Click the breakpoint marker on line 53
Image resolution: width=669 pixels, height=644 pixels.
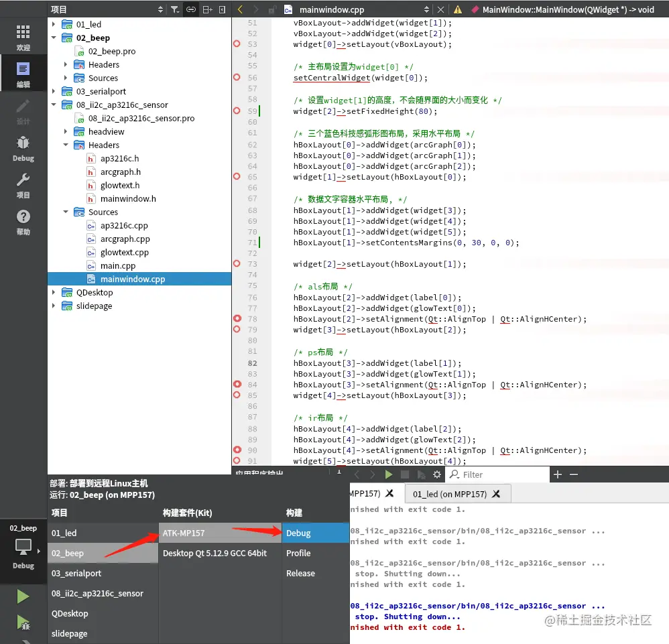coord(237,44)
